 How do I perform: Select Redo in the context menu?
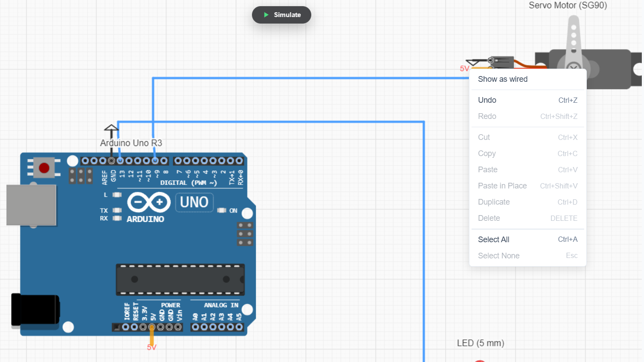click(527, 116)
